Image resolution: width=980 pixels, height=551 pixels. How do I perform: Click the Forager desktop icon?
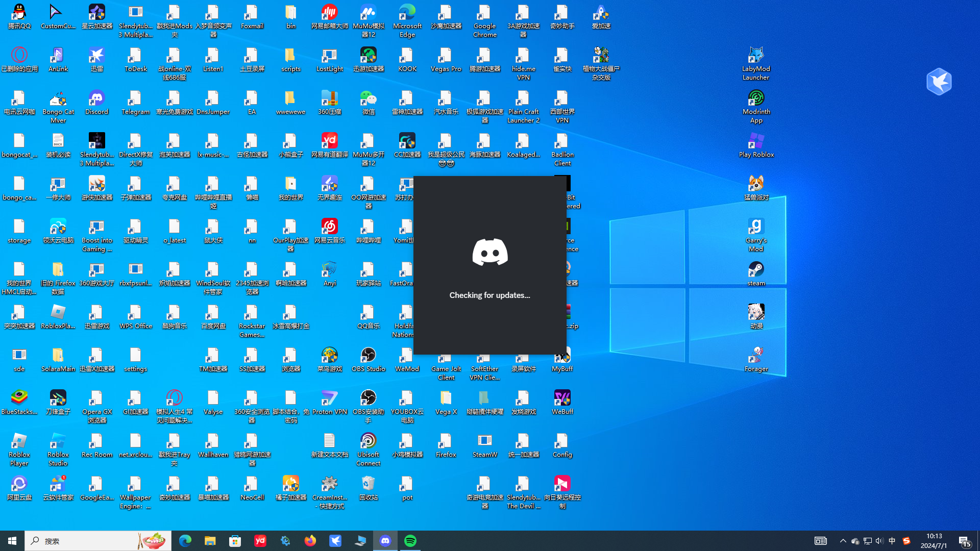point(756,359)
